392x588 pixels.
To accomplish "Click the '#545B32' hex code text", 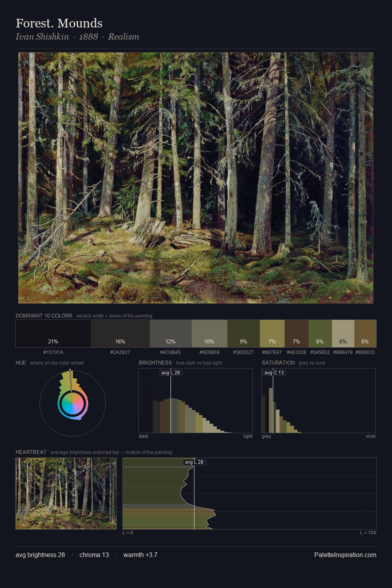I will point(320,352).
